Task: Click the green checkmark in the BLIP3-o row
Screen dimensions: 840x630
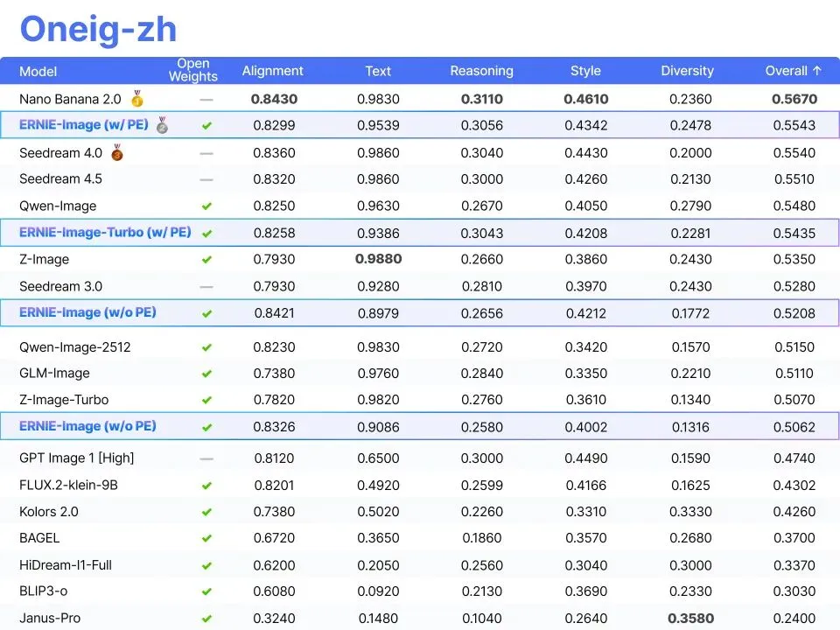Action: 206,592
